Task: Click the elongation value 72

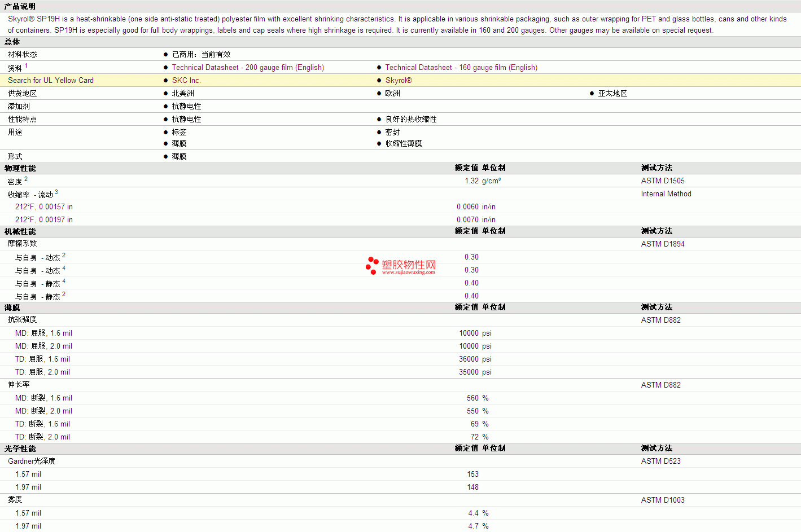Action: coord(475,437)
